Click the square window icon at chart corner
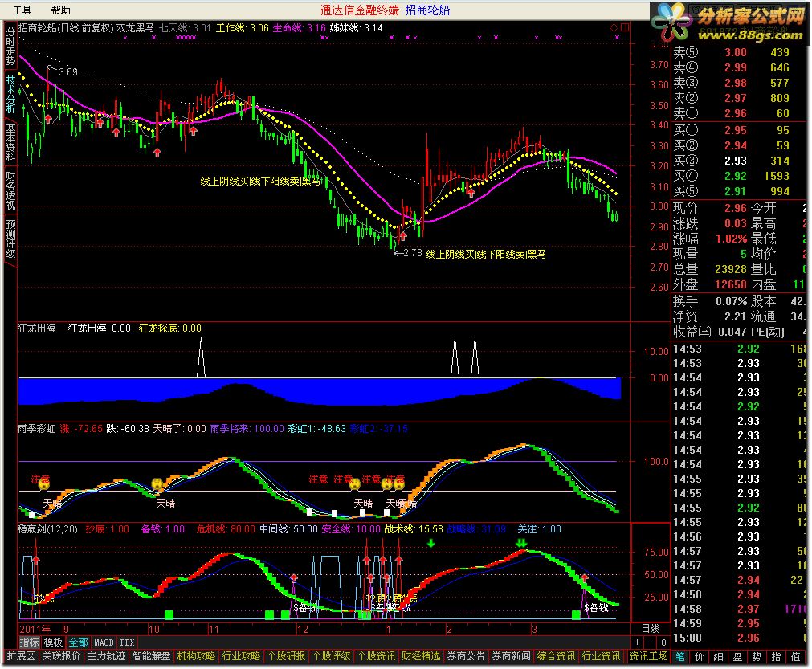 coord(625,27)
